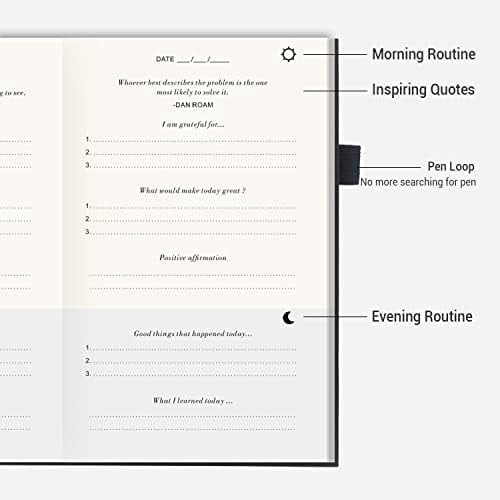
Task: Click line 3 under 'I am grateful for'
Action: tap(191, 166)
